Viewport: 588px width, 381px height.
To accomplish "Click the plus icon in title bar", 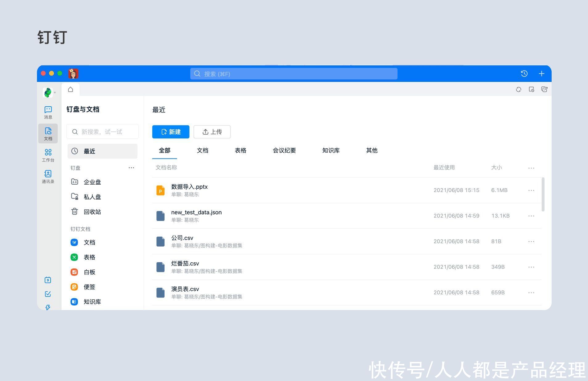I will pos(541,74).
